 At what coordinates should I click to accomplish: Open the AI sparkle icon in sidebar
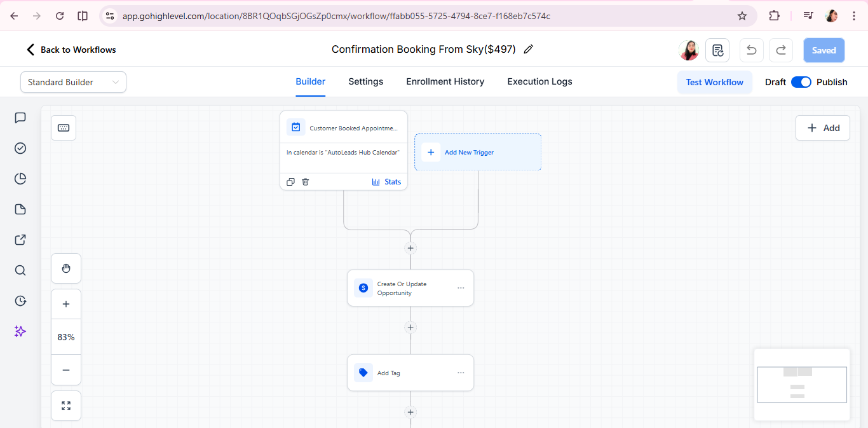click(x=20, y=331)
